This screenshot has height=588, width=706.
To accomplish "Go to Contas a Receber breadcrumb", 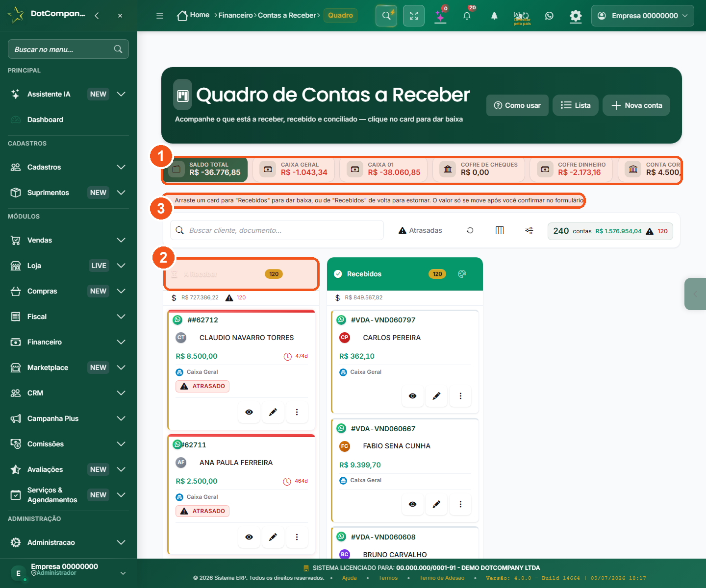I will tap(287, 16).
